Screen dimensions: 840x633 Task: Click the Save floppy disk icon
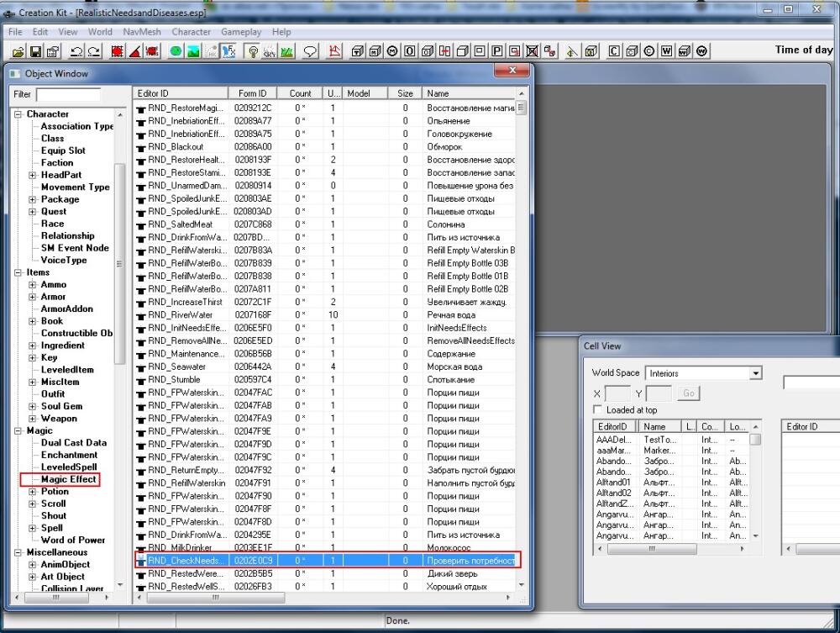click(x=35, y=51)
